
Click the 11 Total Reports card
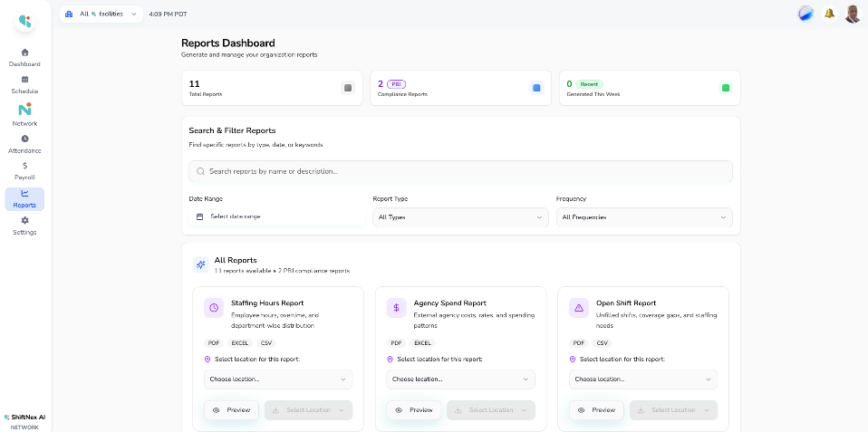tap(272, 87)
